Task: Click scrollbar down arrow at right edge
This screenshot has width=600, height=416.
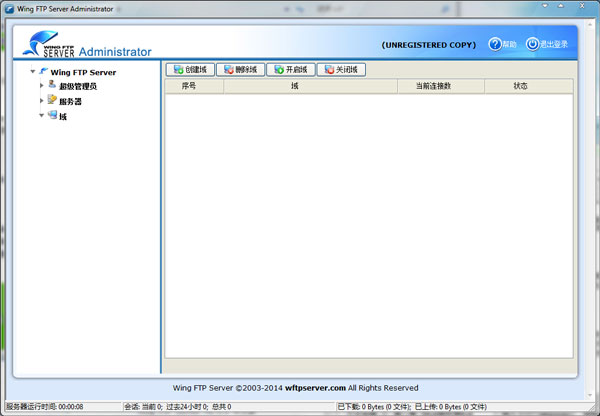Action: pos(590,395)
